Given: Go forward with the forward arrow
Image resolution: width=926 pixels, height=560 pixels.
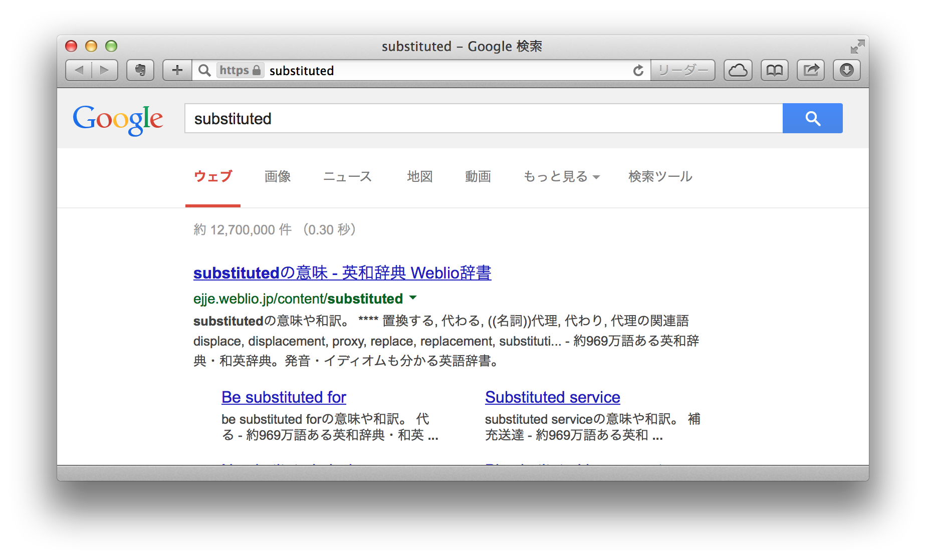Looking at the screenshot, I should 105,70.
